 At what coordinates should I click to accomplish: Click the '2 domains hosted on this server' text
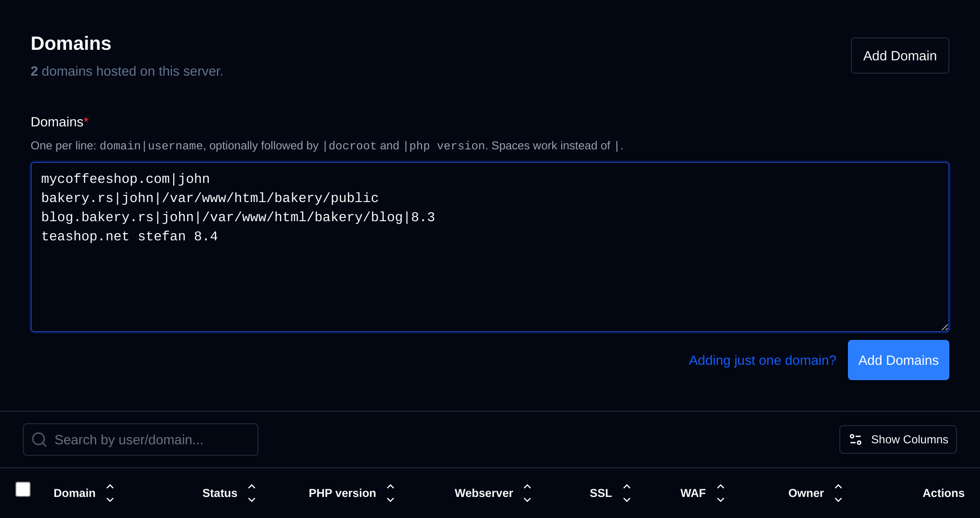127,71
